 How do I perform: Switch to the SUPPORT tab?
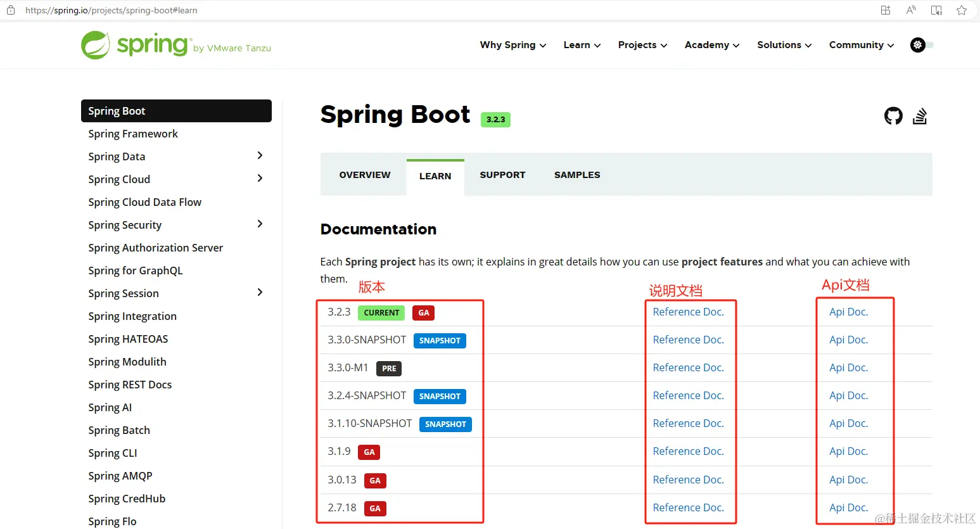coord(502,175)
